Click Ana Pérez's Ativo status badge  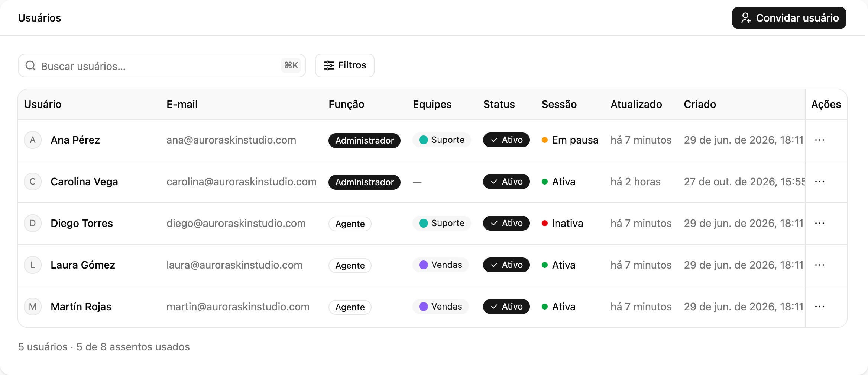click(506, 140)
